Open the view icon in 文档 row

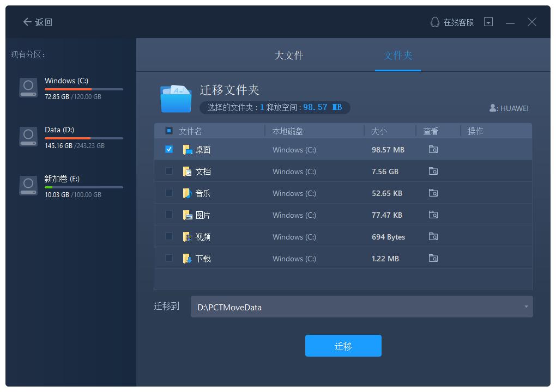click(433, 171)
